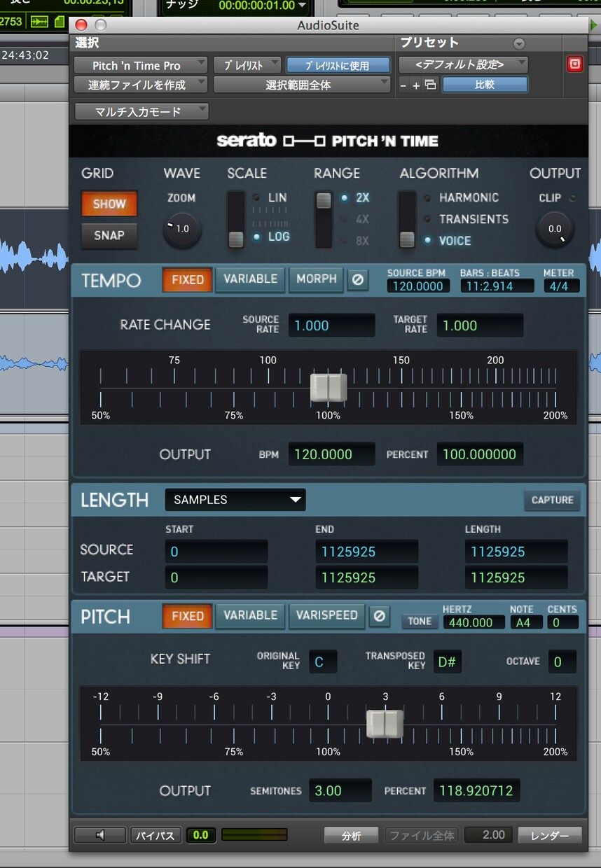Click the tempo rate slider handle
This screenshot has width=601, height=868.
coord(329,387)
